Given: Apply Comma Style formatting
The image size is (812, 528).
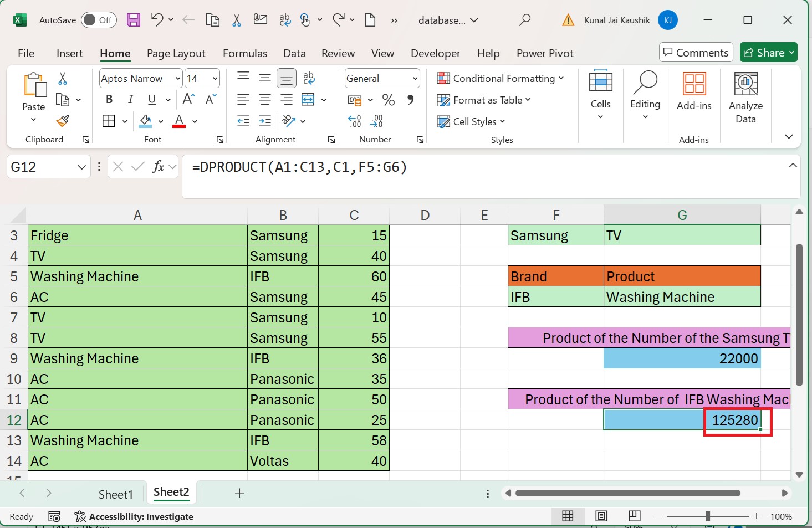Looking at the screenshot, I should coord(409,100).
